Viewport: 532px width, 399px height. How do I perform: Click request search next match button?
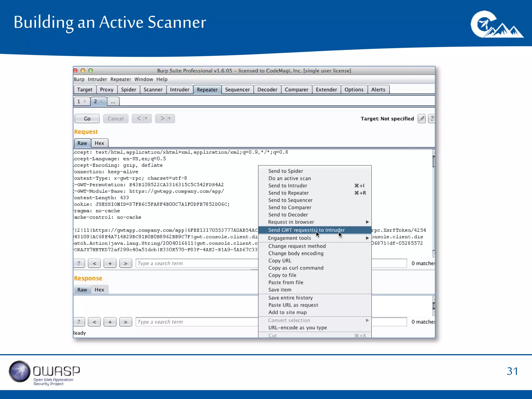point(126,263)
